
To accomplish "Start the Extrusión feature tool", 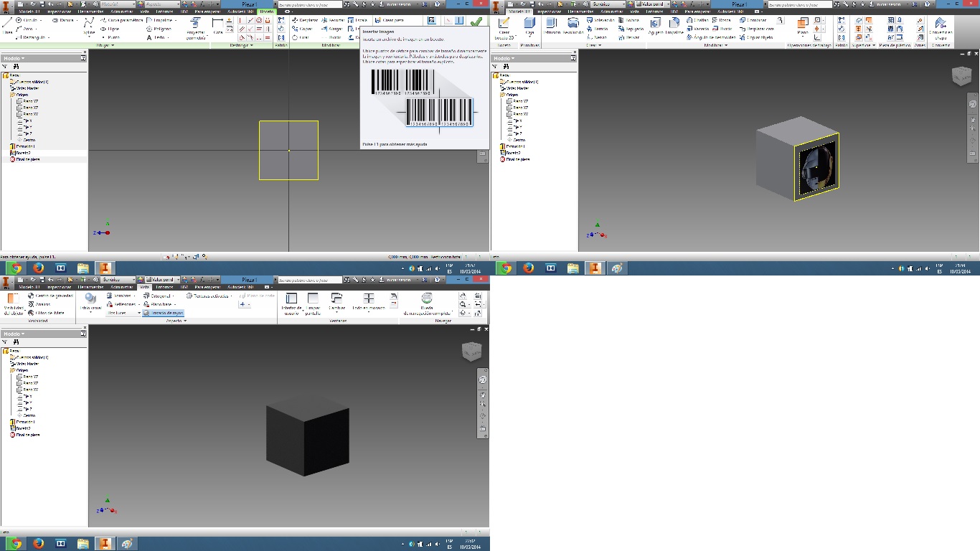I will tap(552, 26).
